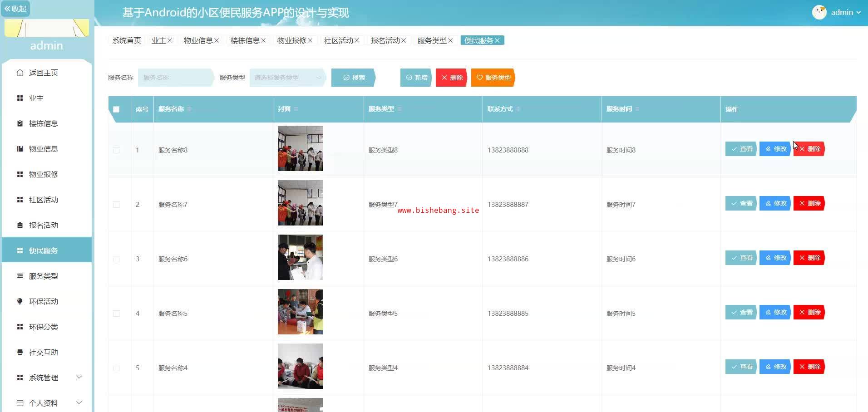868x412 pixels.
Task: Open cover image of 服务名称5
Action: pyautogui.click(x=301, y=312)
